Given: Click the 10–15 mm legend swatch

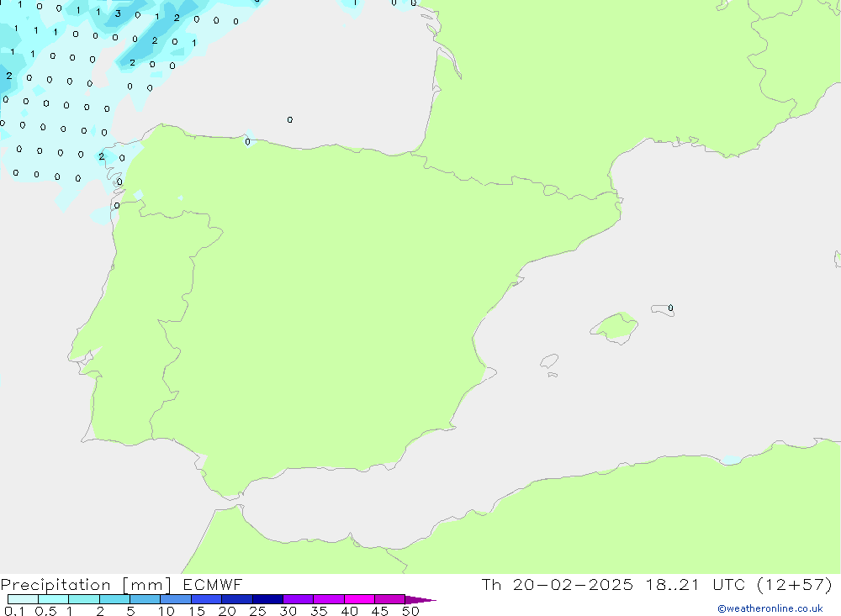Looking at the screenshot, I should (x=176, y=599).
